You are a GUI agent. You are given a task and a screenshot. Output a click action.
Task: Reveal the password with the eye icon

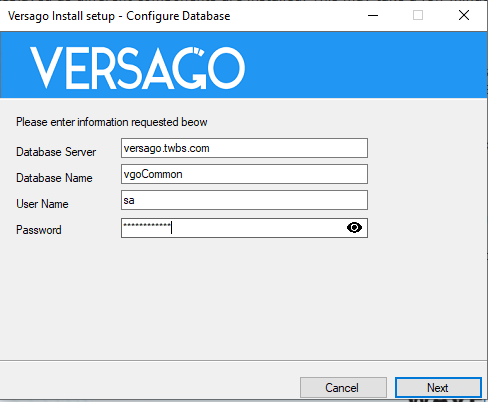(x=354, y=228)
